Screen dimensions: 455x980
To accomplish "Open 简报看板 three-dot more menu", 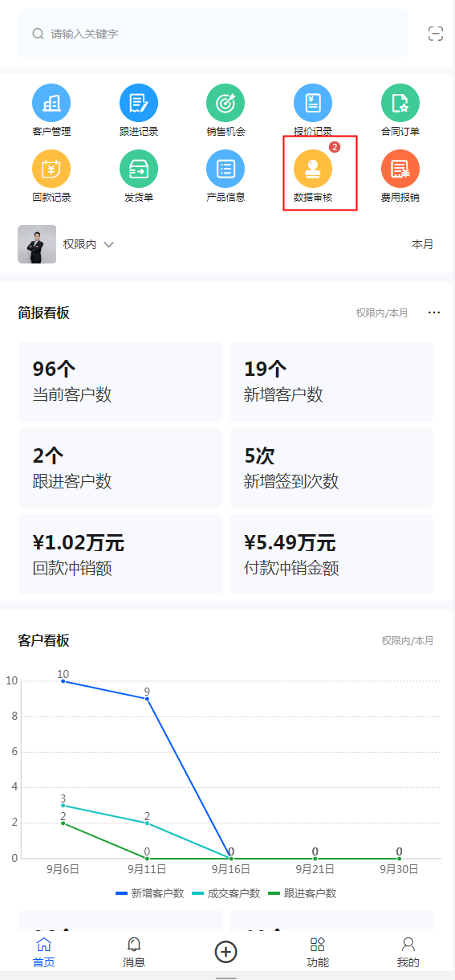I will (434, 312).
